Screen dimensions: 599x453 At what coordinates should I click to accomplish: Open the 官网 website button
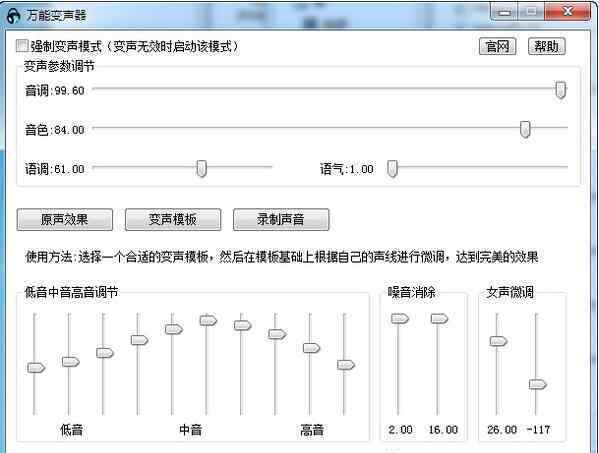pyautogui.click(x=497, y=46)
